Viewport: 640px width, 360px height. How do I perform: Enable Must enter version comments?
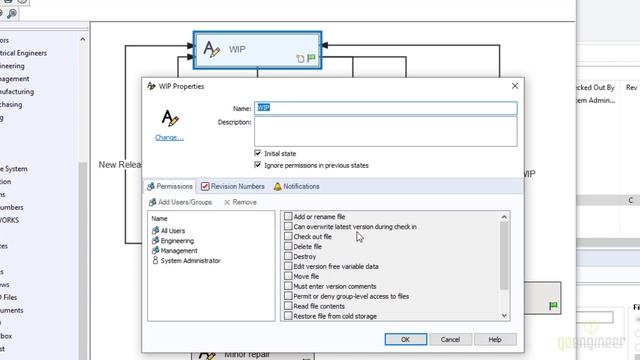click(x=288, y=286)
